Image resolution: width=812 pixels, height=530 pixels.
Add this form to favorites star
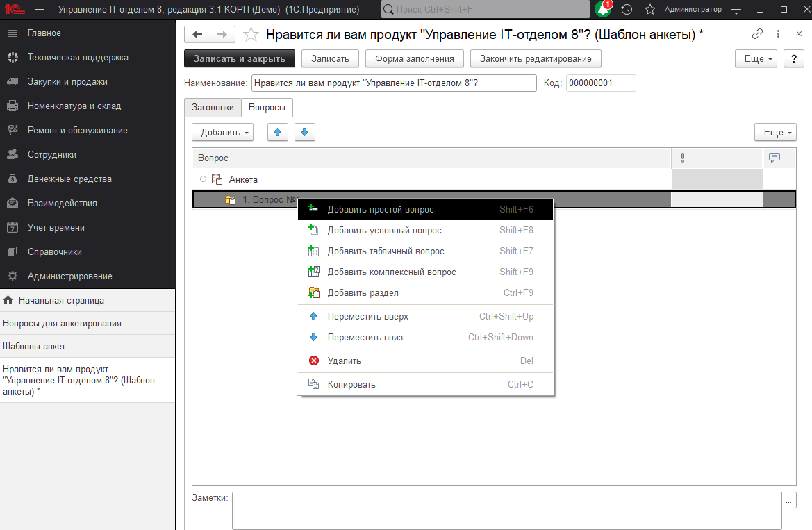pyautogui.click(x=251, y=35)
